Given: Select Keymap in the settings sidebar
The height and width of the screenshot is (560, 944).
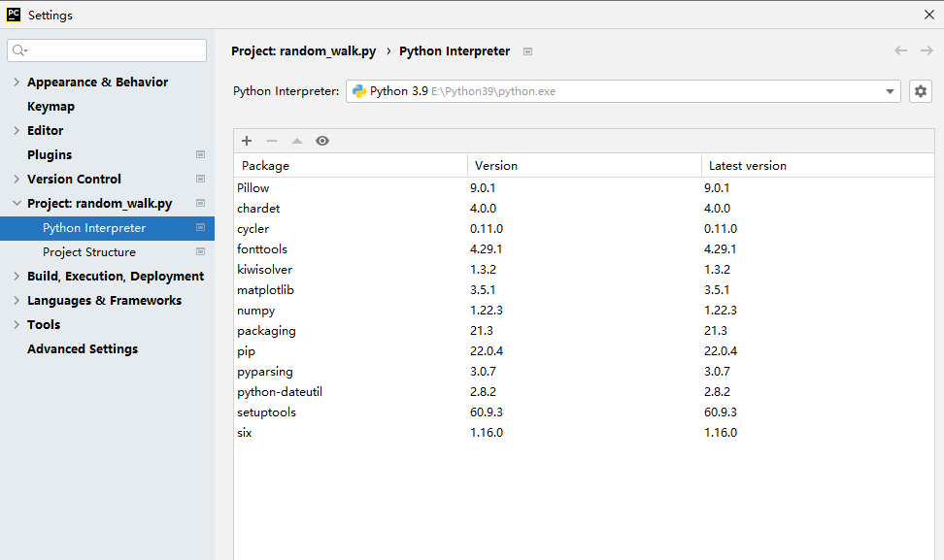Looking at the screenshot, I should coord(49,106).
